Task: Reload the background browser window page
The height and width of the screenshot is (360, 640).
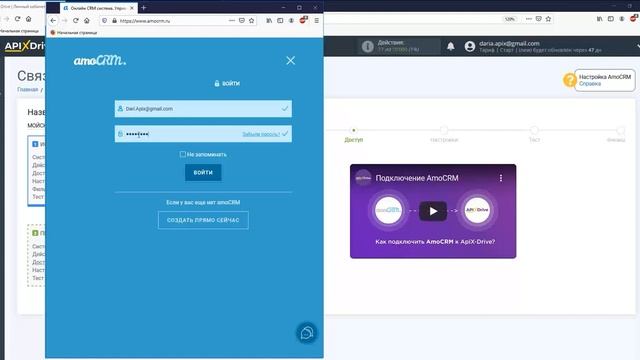Action: [18, 19]
